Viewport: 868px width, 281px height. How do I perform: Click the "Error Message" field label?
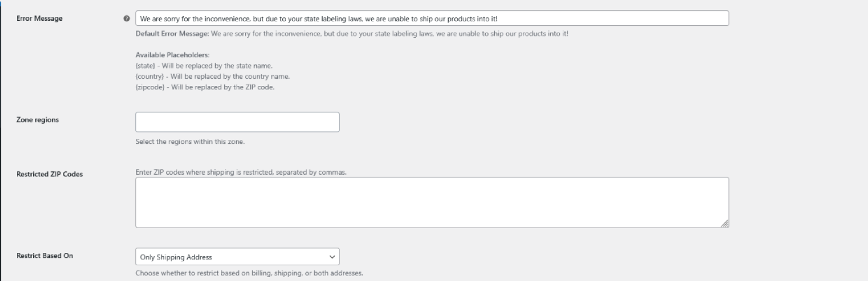coord(40,19)
